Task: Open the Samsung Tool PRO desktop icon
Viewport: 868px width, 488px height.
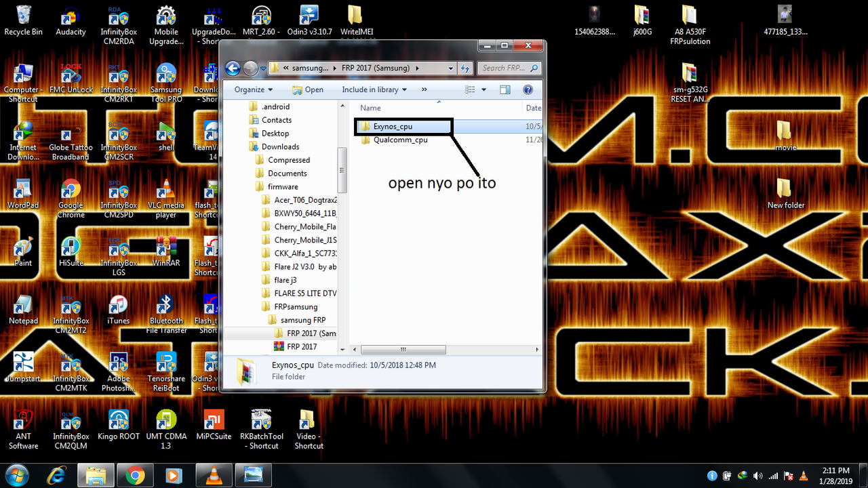Action: [166, 83]
